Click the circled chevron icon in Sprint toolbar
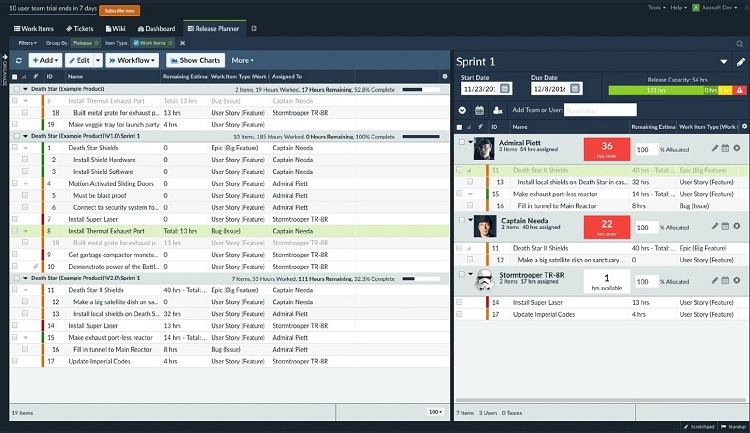The image size is (750, 433). (462, 111)
